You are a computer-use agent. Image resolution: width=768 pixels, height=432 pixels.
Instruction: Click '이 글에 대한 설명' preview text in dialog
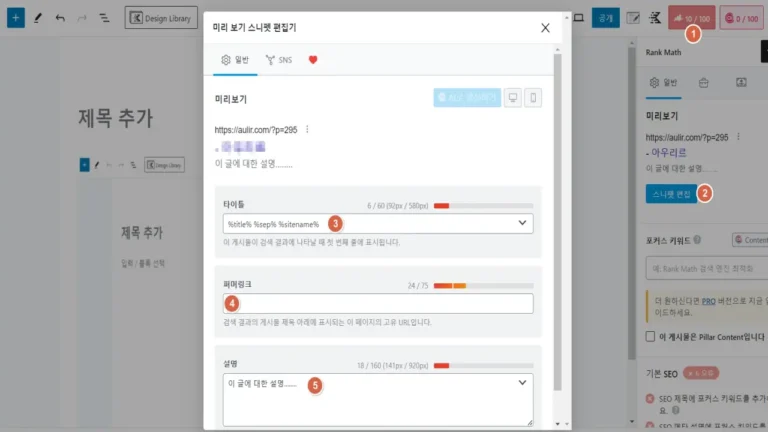(253, 164)
